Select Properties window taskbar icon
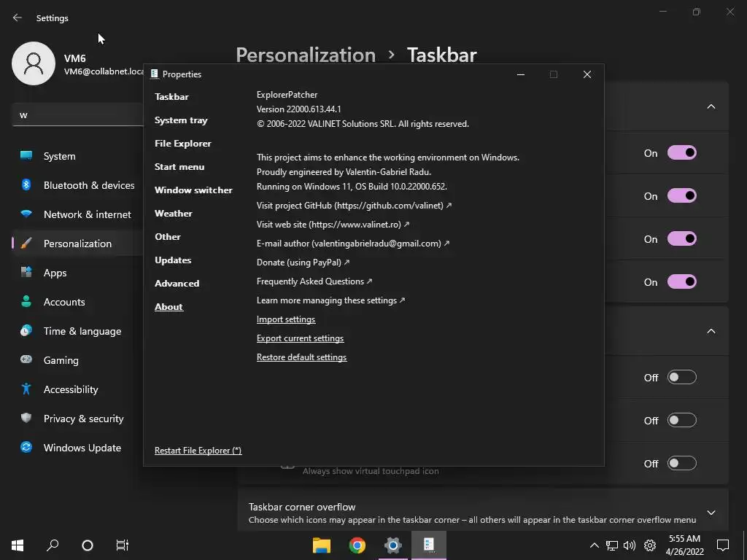Viewport: 747px width, 560px height. click(429, 545)
